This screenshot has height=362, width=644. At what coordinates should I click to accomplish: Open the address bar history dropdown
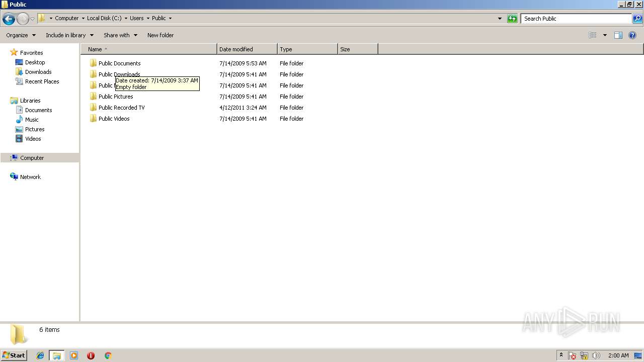500,19
